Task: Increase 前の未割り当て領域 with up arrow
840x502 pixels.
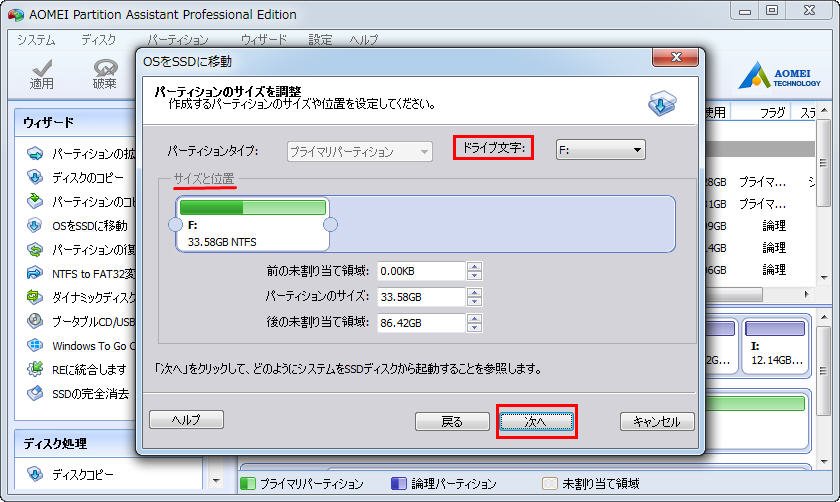Action: pyautogui.click(x=474, y=266)
